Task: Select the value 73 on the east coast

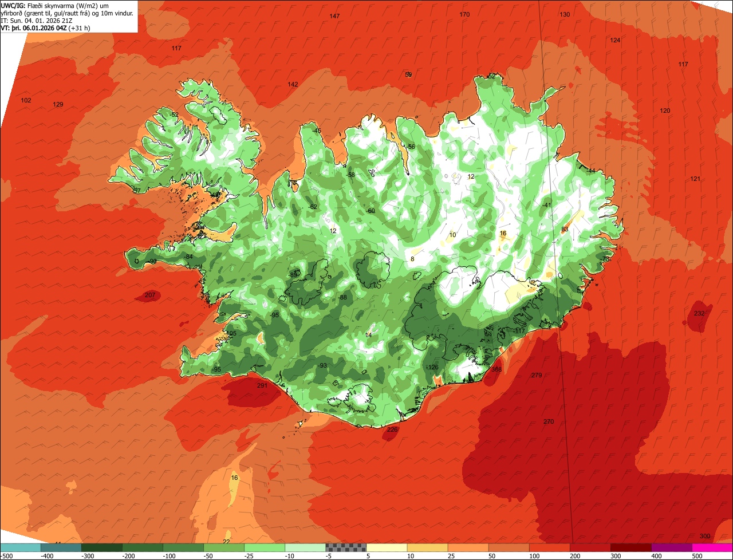Action: (606, 259)
